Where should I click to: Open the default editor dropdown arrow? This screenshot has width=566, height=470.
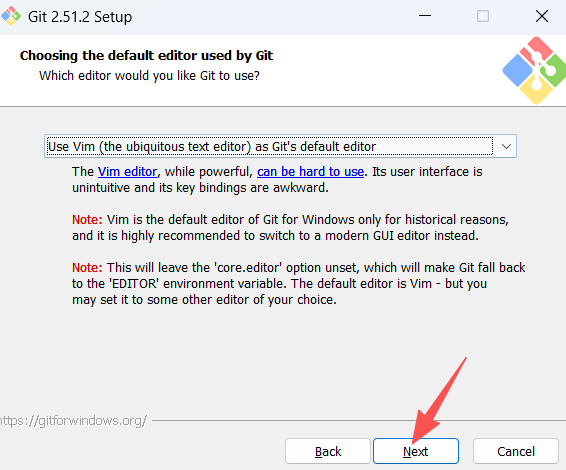[506, 146]
